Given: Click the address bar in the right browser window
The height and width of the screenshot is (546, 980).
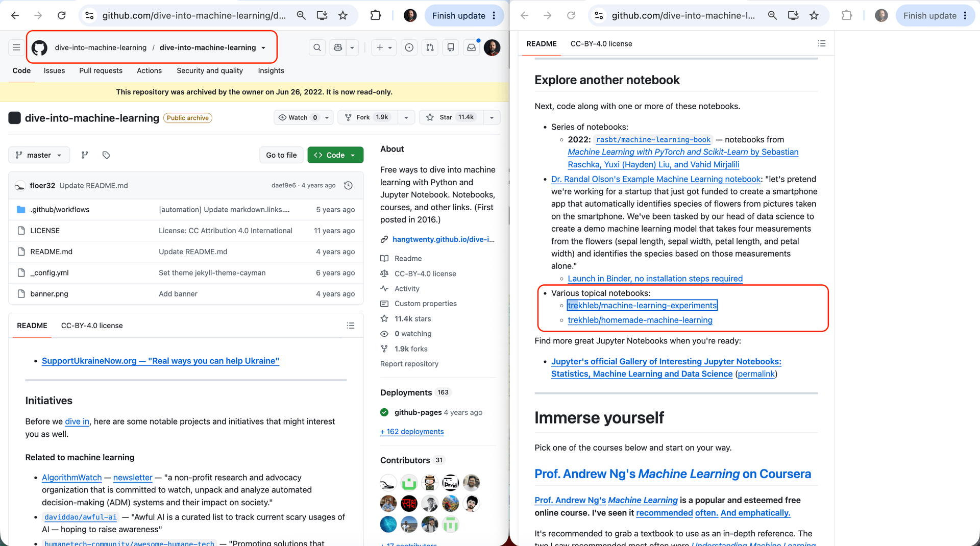Looking at the screenshot, I should [683, 15].
